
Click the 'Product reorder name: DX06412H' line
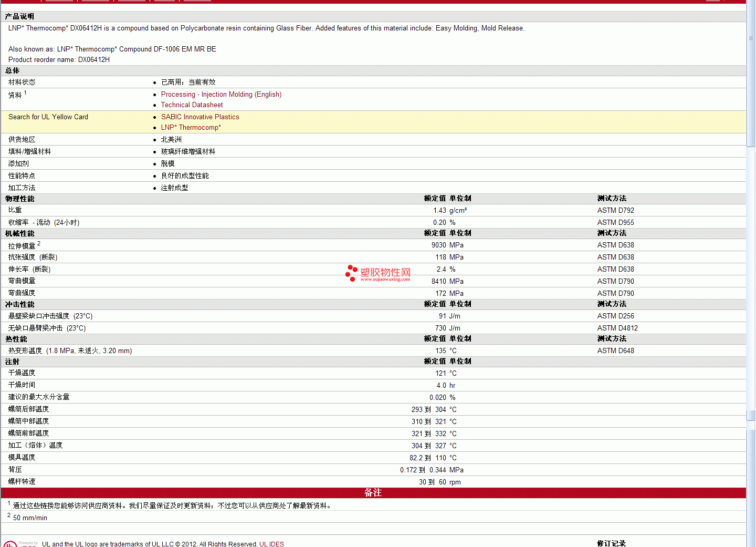59,60
